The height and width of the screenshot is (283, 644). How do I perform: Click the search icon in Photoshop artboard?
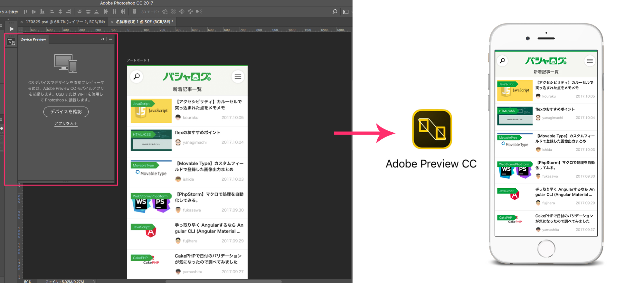tap(137, 77)
